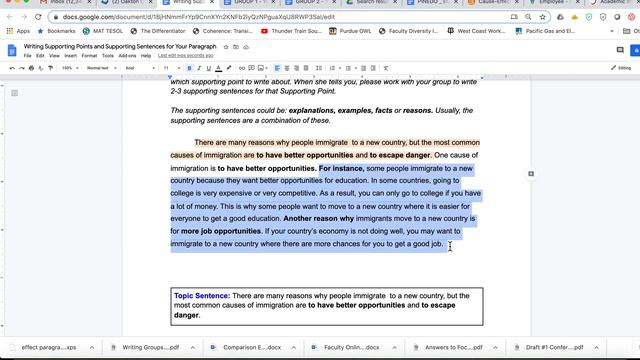Image resolution: width=640 pixels, height=360 pixels.
Task: Open the Add-ons menu
Action: click(x=127, y=56)
